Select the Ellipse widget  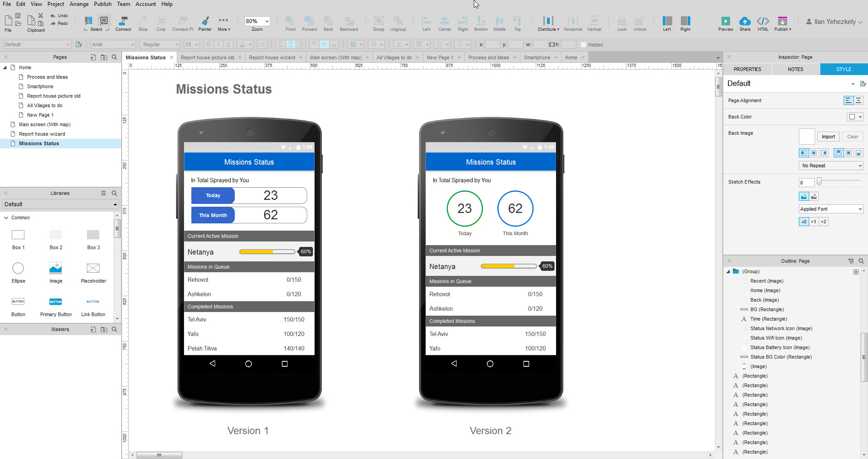tap(18, 273)
